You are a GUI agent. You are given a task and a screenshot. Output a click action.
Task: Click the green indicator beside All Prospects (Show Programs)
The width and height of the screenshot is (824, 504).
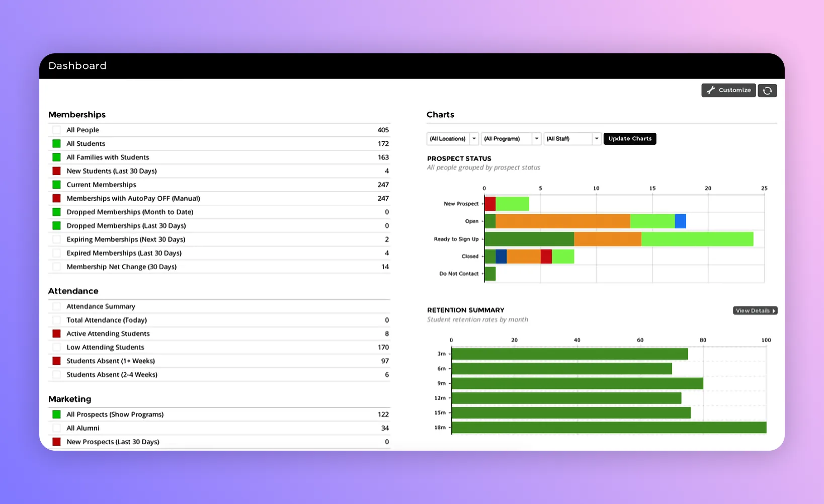[56, 414]
